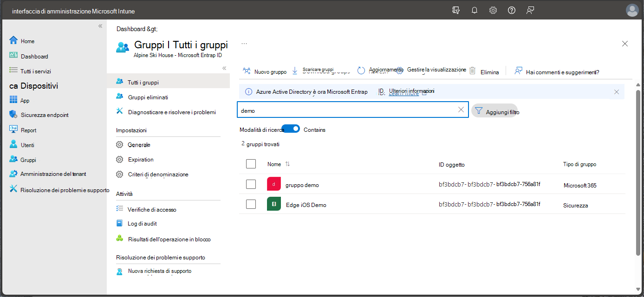The height and width of the screenshot is (297, 644).
Task: Click the green Edge iOS Demo avatar
Action: (x=274, y=204)
